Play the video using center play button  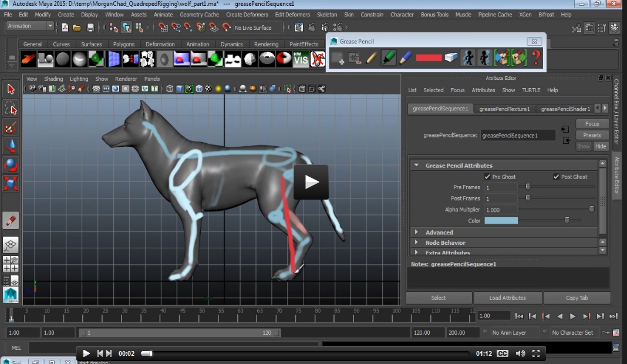[311, 182]
